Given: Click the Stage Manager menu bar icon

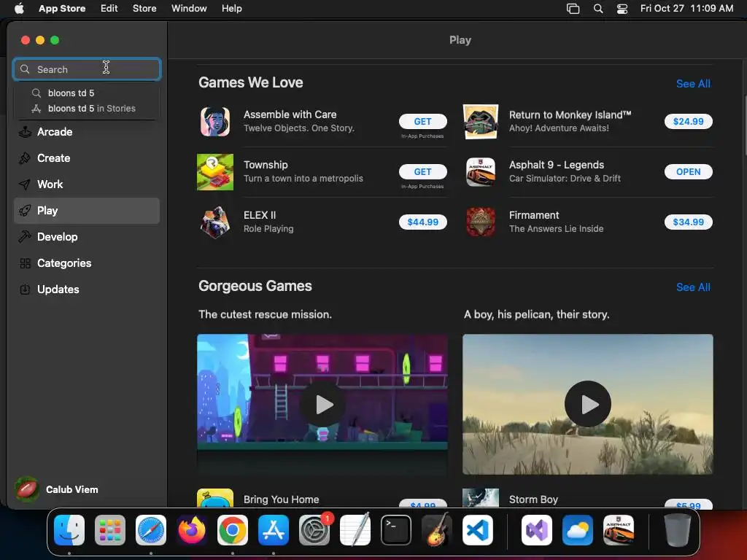Looking at the screenshot, I should pyautogui.click(x=573, y=9).
